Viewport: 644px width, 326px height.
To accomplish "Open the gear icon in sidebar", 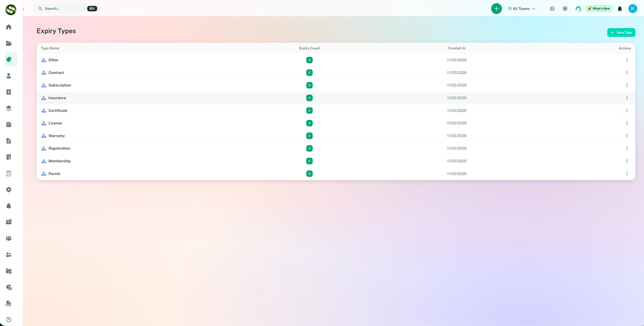I will coord(9,190).
